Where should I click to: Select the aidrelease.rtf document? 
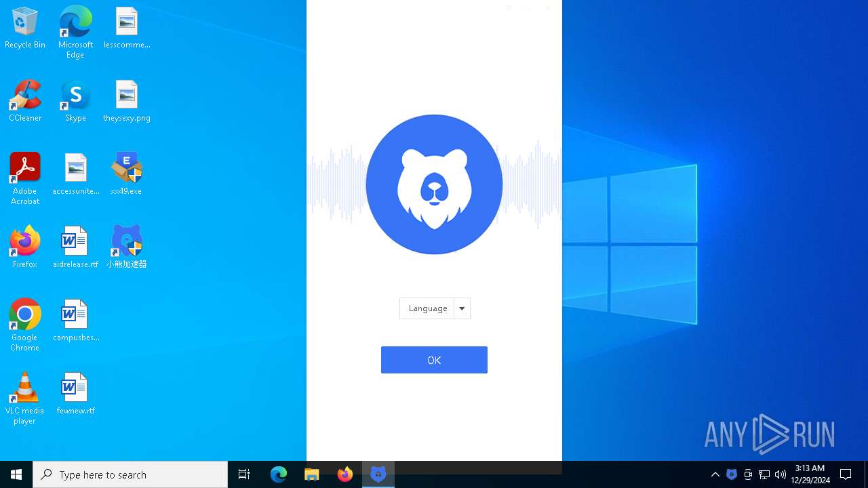coord(75,248)
